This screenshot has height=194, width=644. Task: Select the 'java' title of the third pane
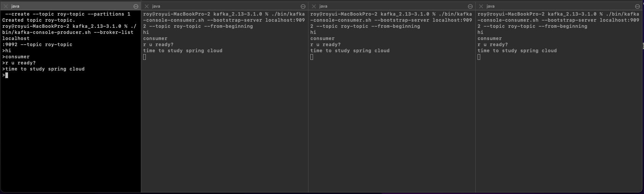pyautogui.click(x=323, y=6)
